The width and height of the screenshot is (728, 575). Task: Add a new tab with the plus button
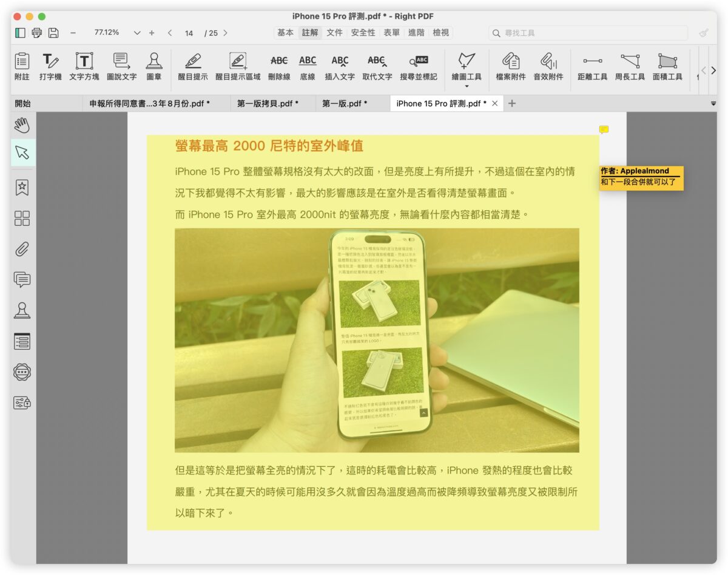pos(512,104)
